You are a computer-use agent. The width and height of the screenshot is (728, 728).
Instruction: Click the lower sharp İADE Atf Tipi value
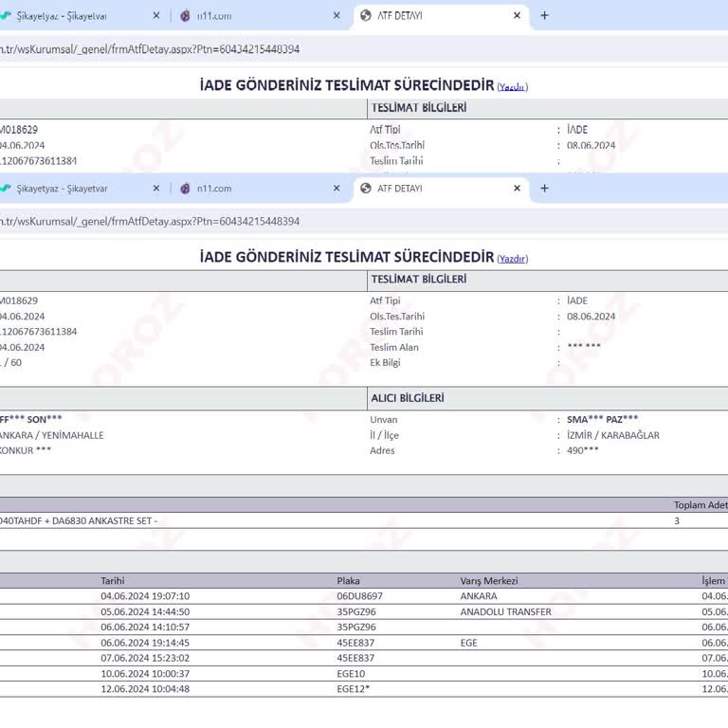point(577,300)
